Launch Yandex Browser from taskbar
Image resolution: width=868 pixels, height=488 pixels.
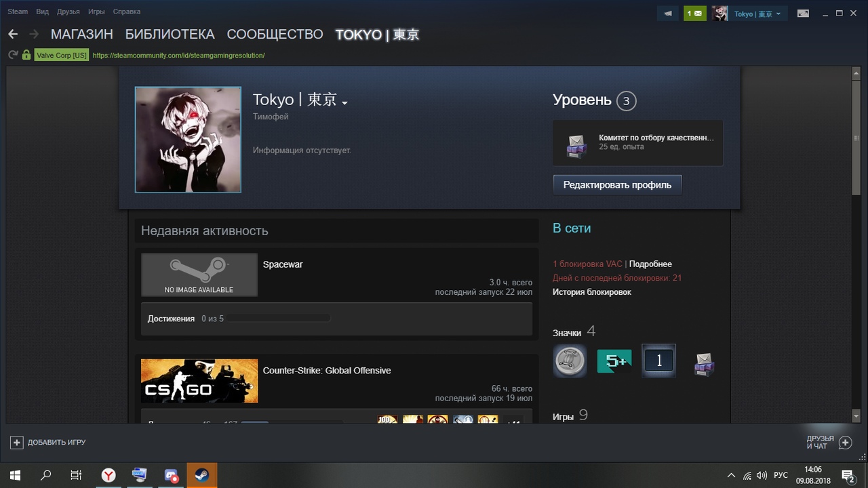[x=108, y=475]
